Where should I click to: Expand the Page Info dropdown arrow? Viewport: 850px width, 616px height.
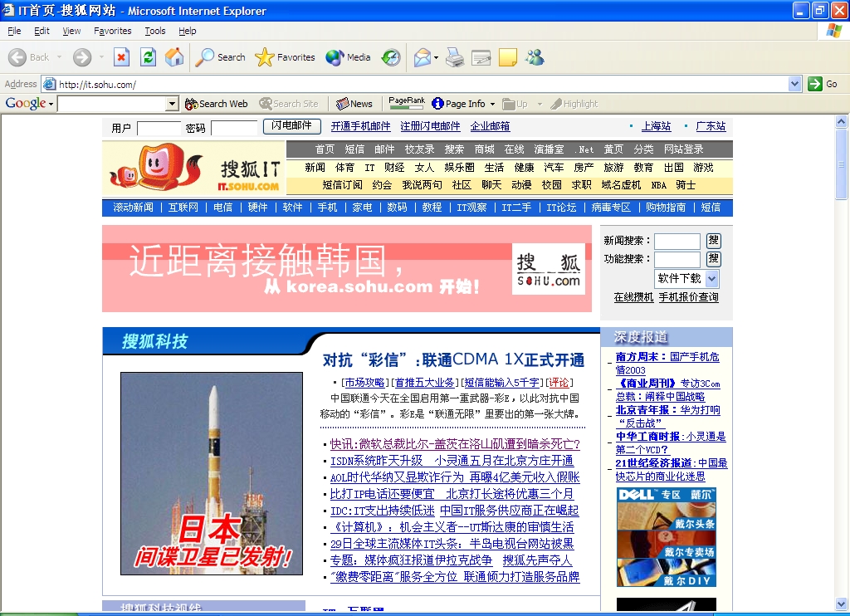[492, 104]
